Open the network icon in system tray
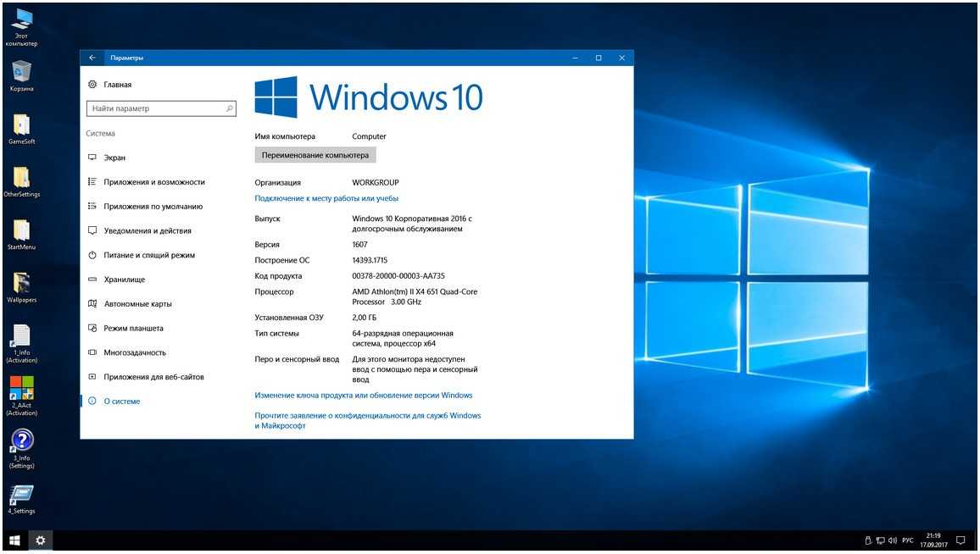Image resolution: width=980 pixels, height=554 pixels. coord(880,541)
